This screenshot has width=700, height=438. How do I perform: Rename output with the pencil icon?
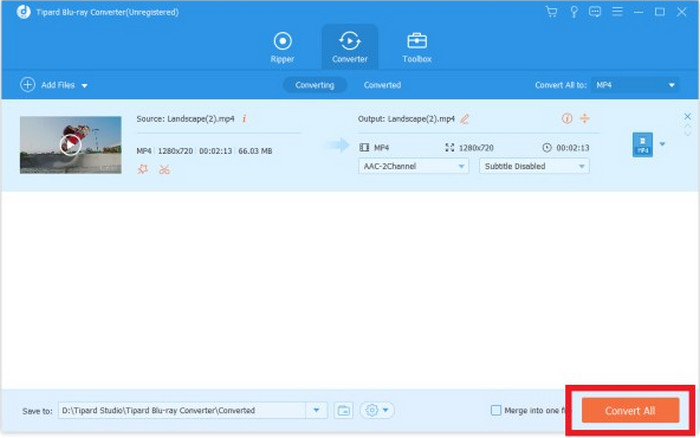point(463,118)
